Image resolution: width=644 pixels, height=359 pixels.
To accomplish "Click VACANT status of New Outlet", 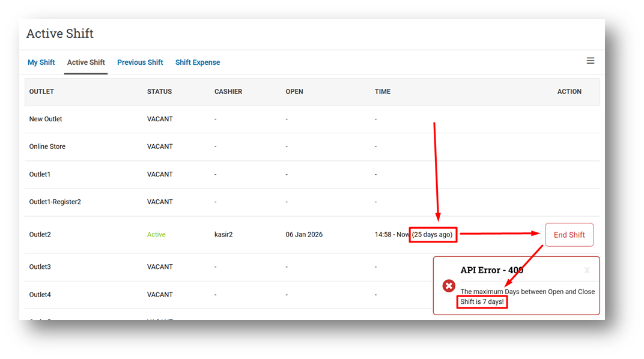I will pos(160,119).
